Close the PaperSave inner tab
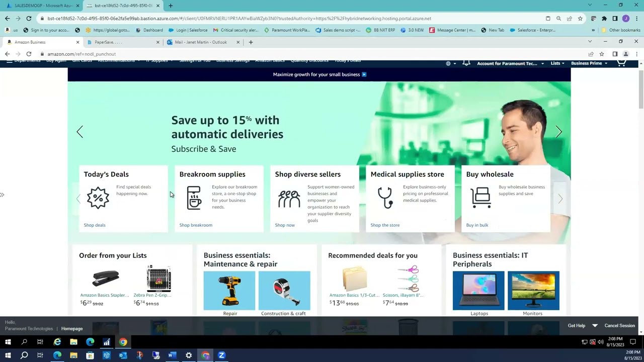 click(x=157, y=42)
